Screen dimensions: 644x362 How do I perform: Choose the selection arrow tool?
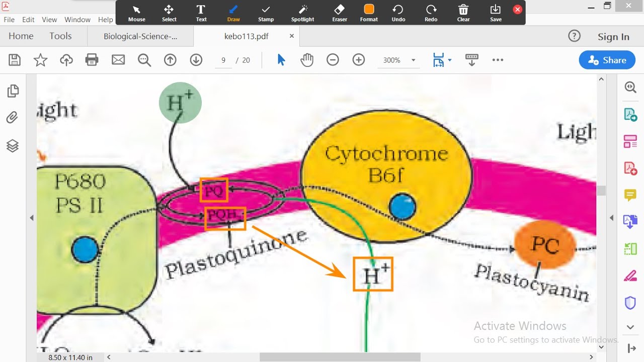(281, 60)
